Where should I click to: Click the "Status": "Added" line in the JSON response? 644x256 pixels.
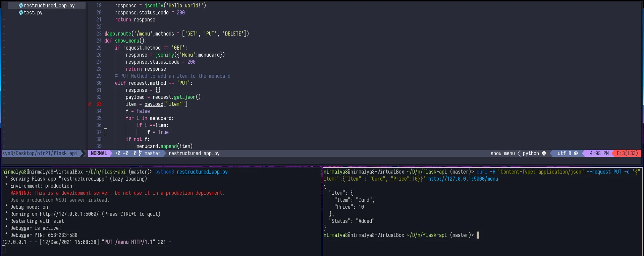[x=352, y=221]
